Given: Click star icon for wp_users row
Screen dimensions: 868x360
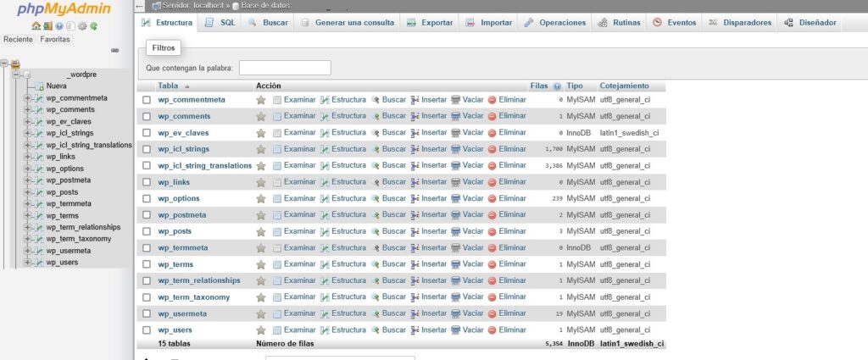Looking at the screenshot, I should (x=261, y=330).
